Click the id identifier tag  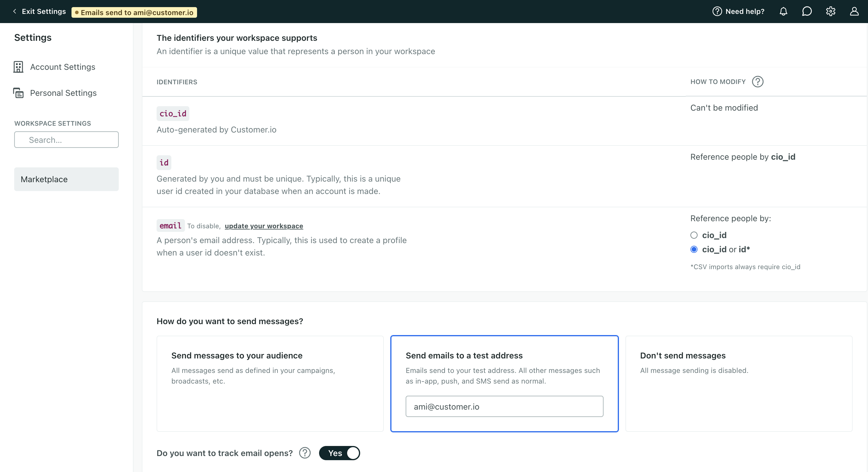coord(164,163)
